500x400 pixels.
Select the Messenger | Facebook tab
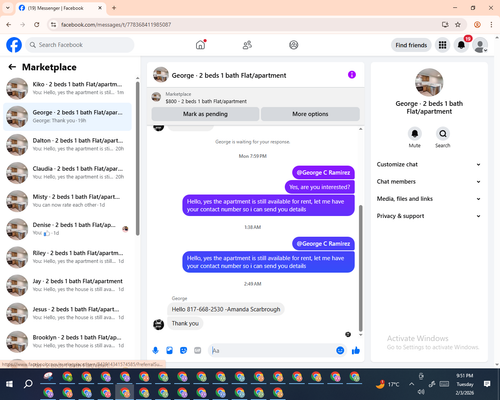pos(61,8)
